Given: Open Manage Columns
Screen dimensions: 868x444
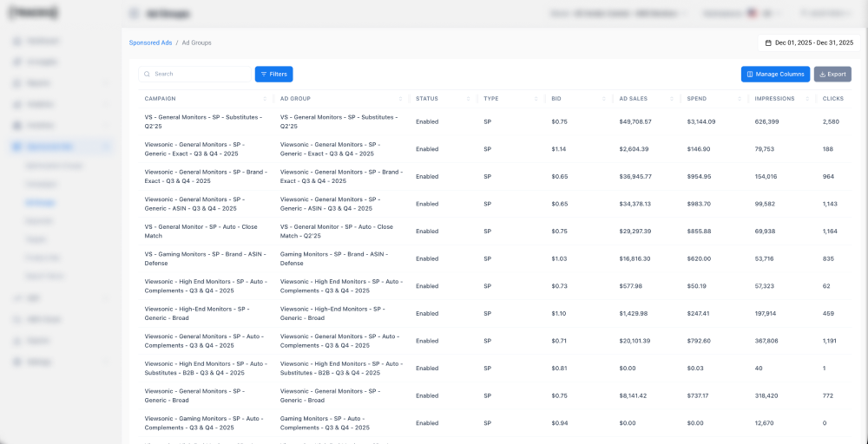Looking at the screenshot, I should point(775,74).
